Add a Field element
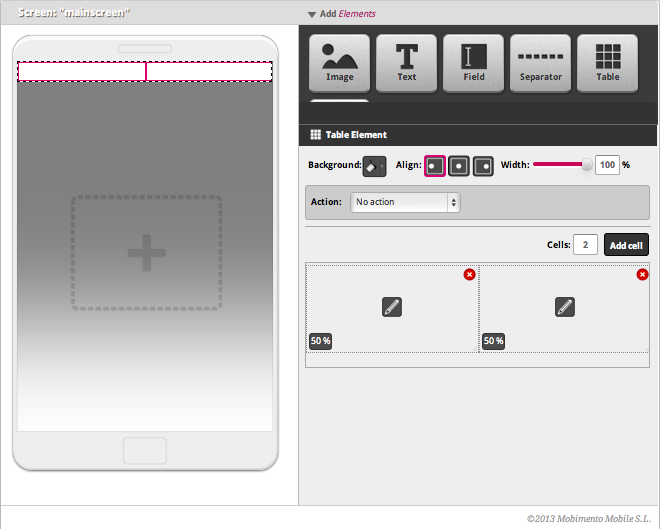The image size is (660, 529). [x=474, y=63]
